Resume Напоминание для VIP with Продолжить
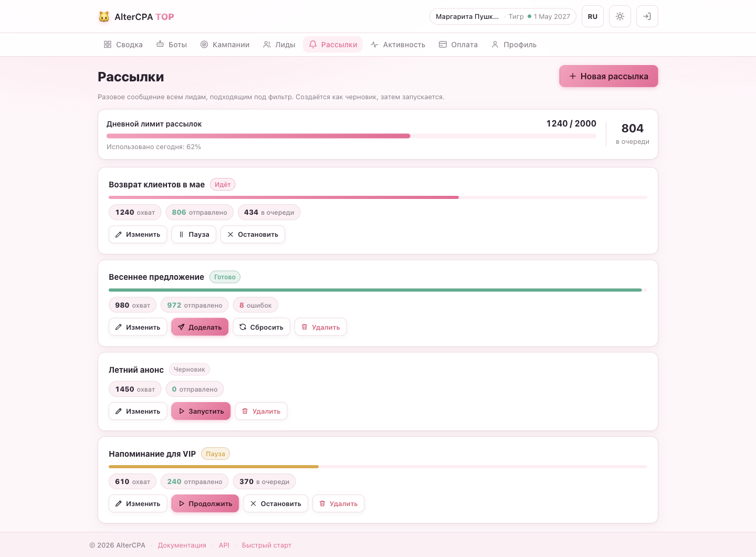 [205, 503]
